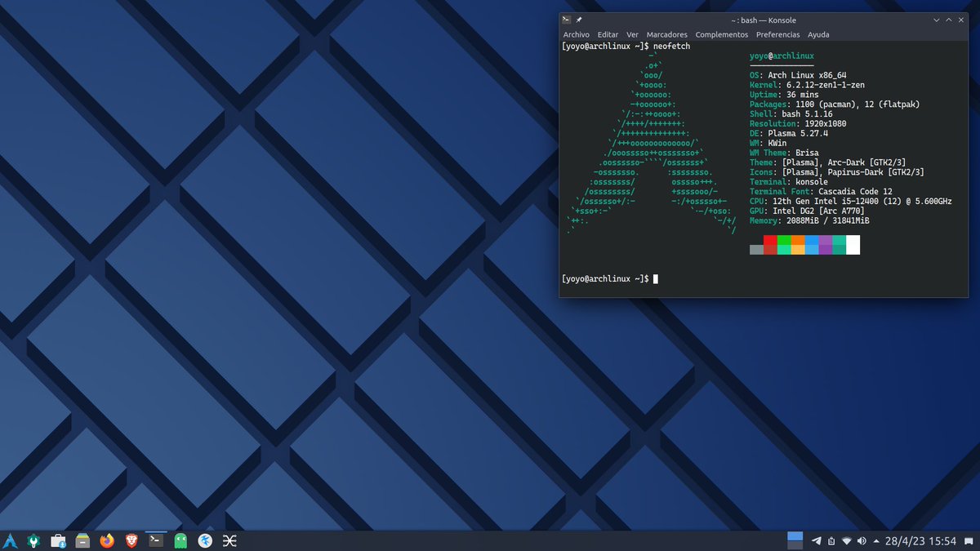The image size is (980, 551).
Task: Open the Konsole taskbar icon
Action: coord(156,540)
